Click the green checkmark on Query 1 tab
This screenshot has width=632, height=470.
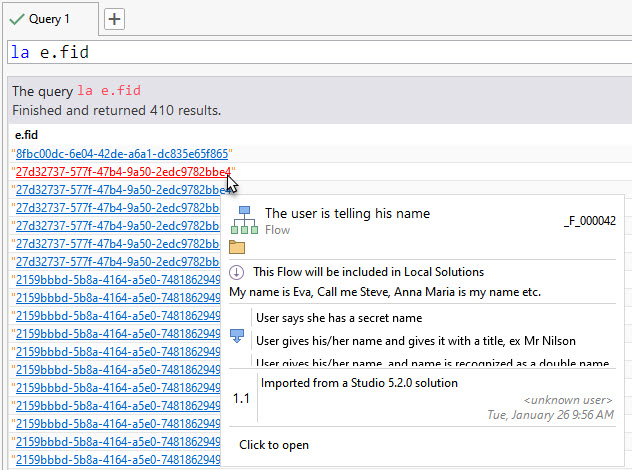(17, 18)
